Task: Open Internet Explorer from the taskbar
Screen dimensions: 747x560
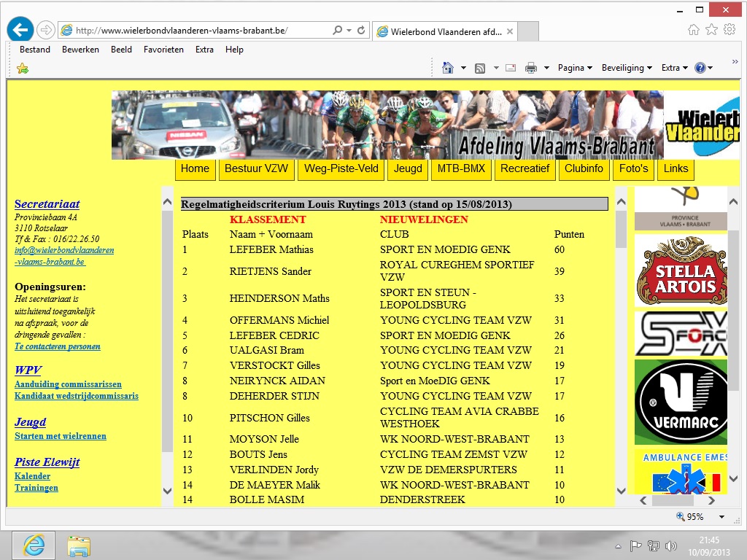Action: click(x=34, y=545)
